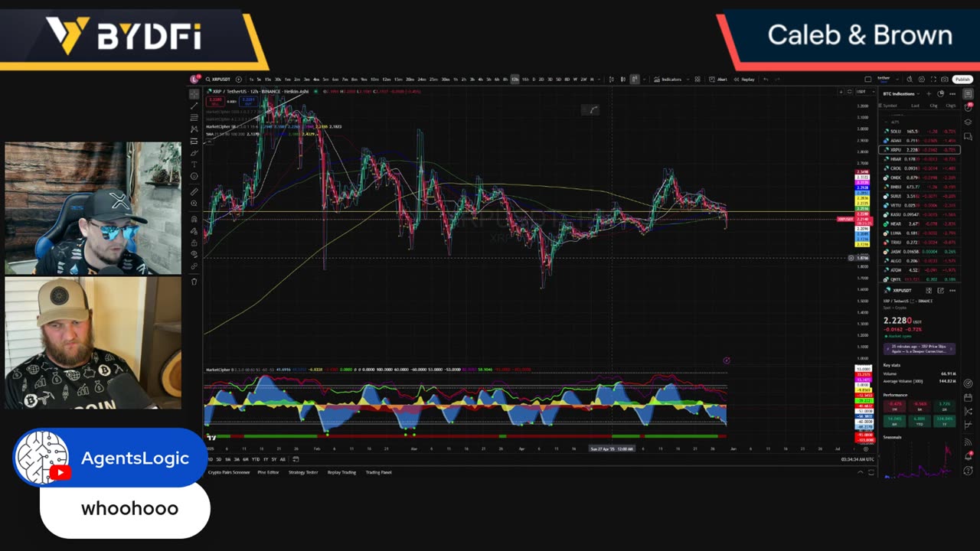Open chart settings gear icon
The width and height of the screenshot is (980, 551).
(x=922, y=79)
